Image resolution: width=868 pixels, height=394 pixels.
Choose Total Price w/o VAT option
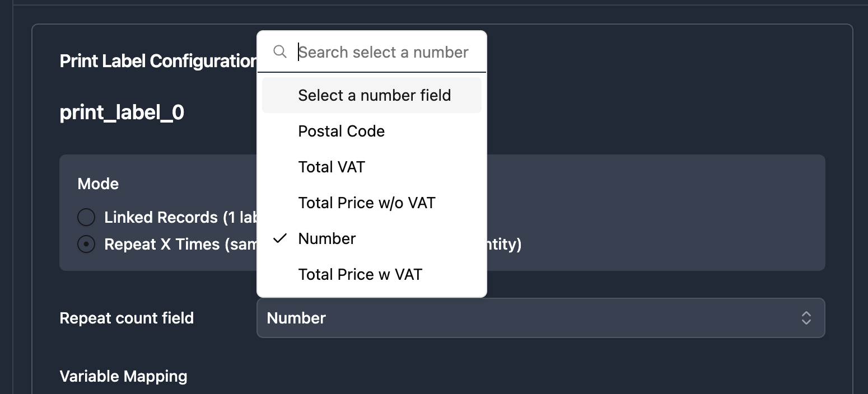[x=366, y=203]
